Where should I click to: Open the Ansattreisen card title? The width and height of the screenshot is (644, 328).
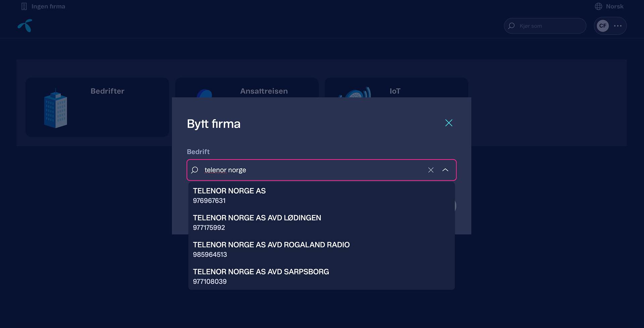click(x=264, y=91)
